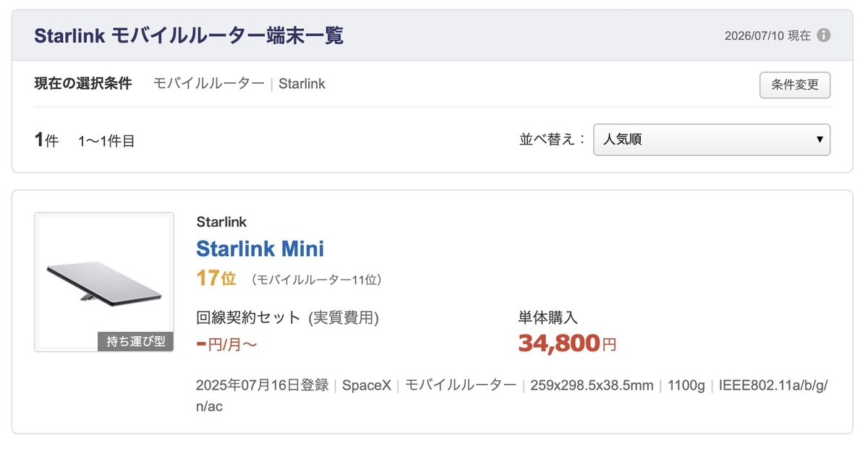Open the 人気順 sort dropdown
Screen dimensions: 868x451
[712, 139]
